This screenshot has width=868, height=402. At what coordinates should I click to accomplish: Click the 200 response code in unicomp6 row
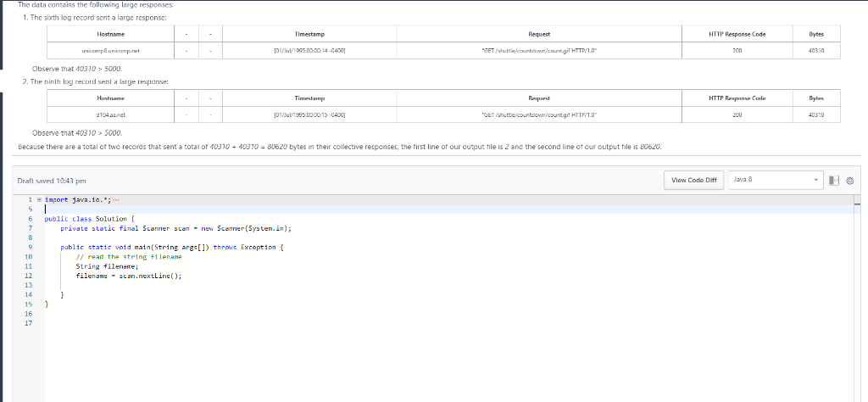click(737, 50)
